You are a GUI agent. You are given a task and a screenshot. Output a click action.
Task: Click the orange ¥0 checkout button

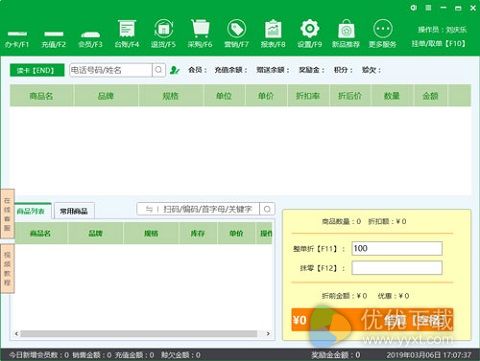click(372, 320)
